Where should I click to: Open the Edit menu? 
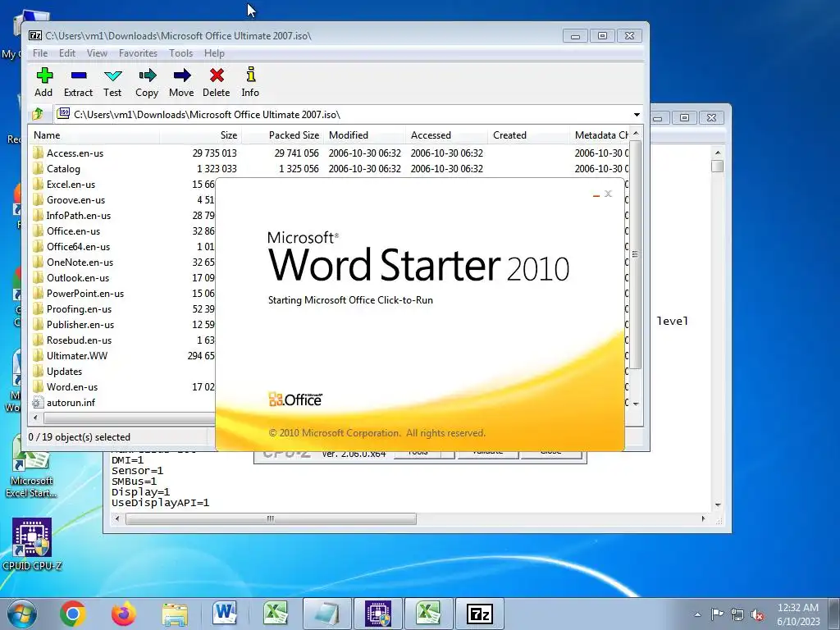coord(67,53)
